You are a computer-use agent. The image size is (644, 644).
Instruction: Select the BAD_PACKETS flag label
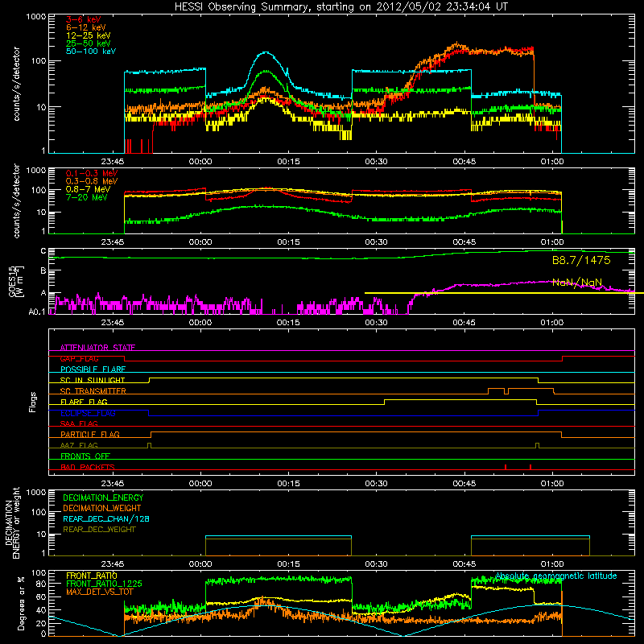point(88,467)
